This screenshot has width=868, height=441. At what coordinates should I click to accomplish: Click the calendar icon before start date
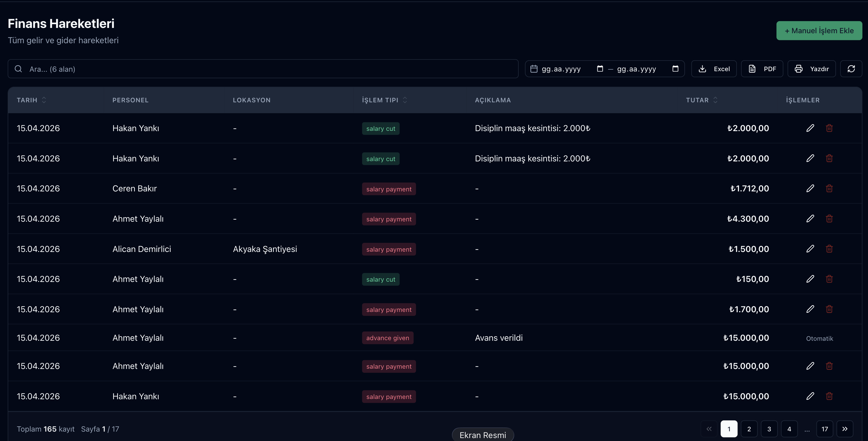point(534,69)
